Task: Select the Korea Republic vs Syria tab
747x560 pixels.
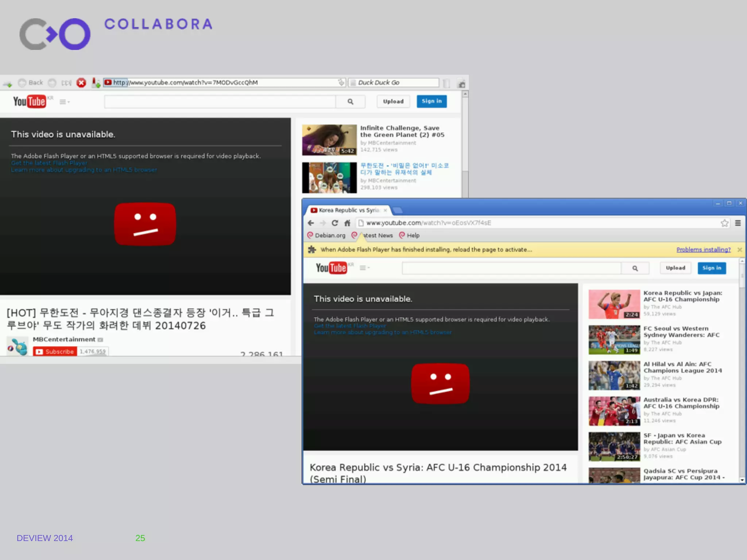Action: point(348,210)
